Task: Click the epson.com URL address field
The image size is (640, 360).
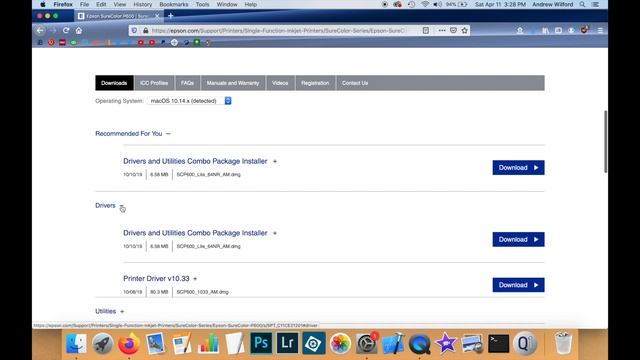Action: tap(280, 31)
